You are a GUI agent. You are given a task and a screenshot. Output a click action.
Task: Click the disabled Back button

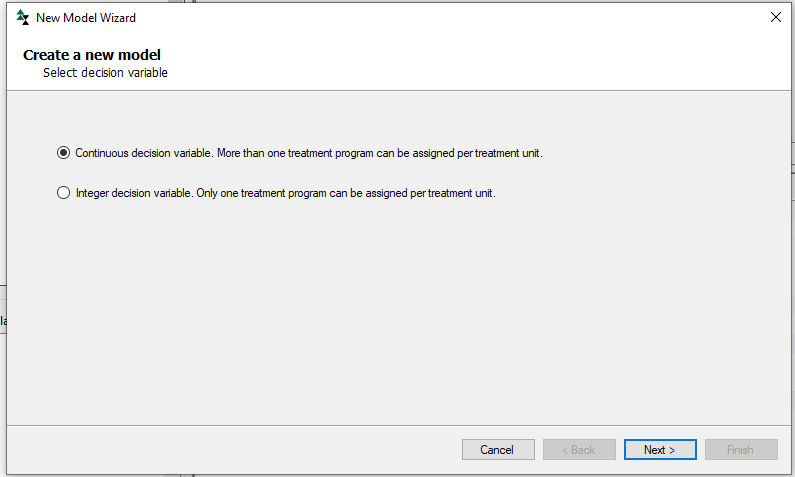click(x=579, y=450)
